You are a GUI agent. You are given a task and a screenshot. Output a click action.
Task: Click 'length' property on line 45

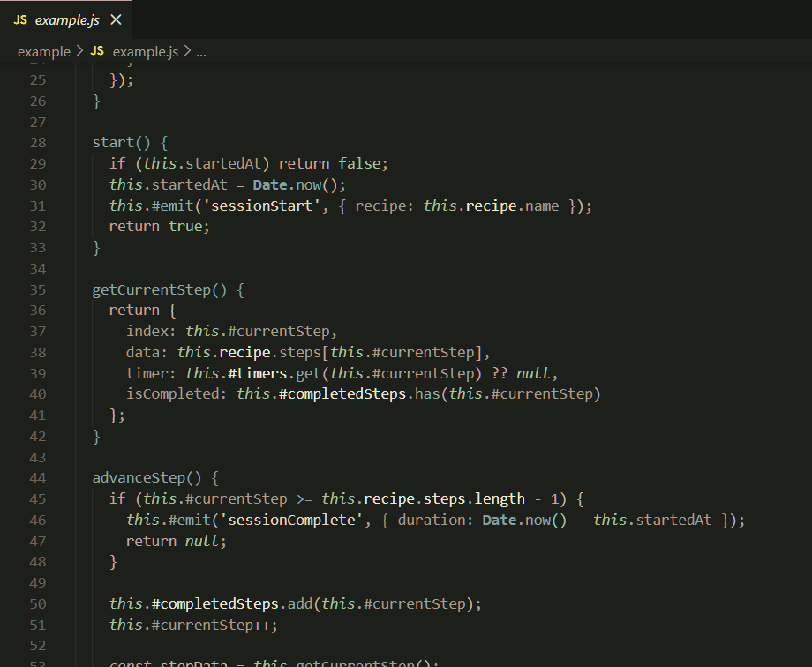click(500, 499)
